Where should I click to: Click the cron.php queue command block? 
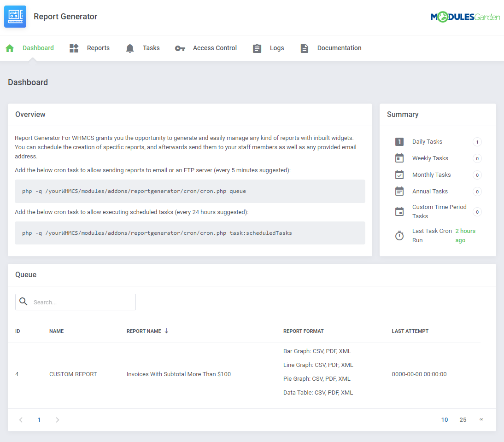pos(190,191)
